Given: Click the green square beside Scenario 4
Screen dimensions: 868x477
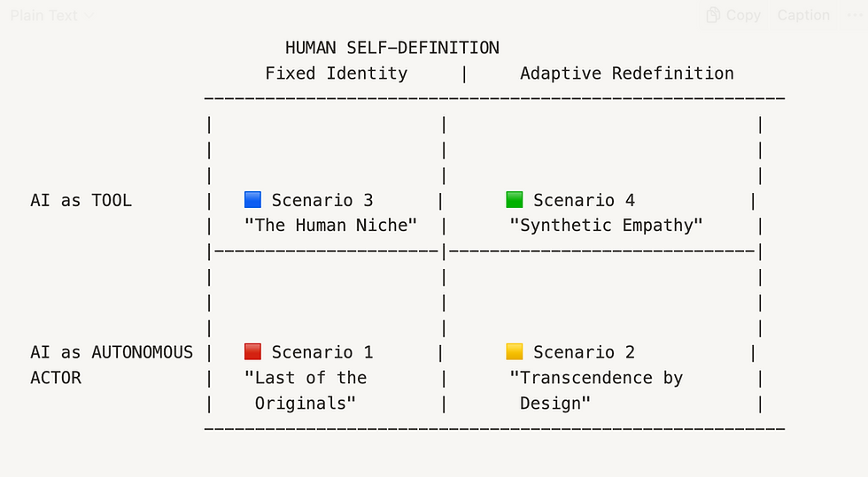Looking at the screenshot, I should pos(515,200).
